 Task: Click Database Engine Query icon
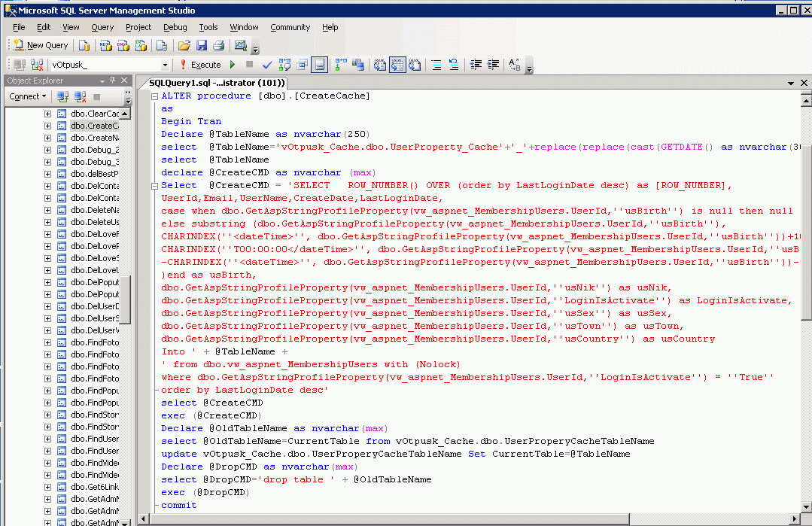[x=84, y=46]
